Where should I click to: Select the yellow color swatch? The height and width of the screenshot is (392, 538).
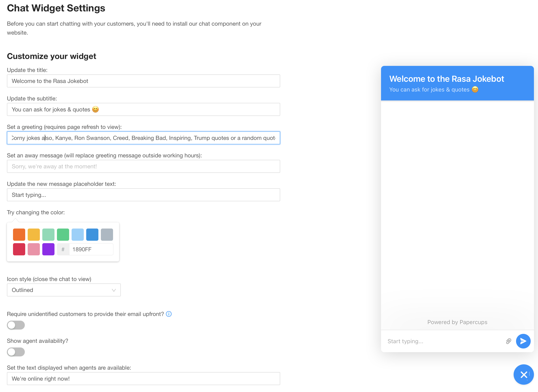tap(34, 234)
